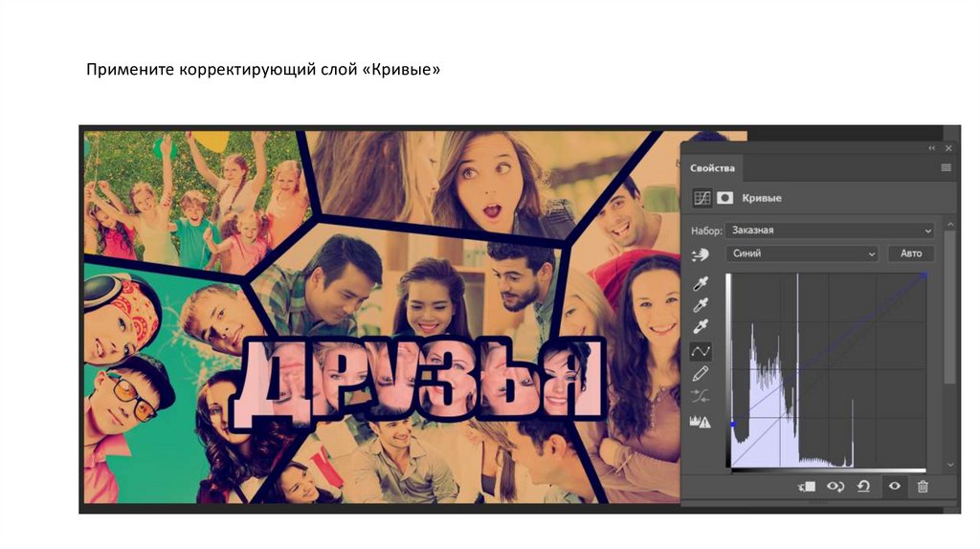The height and width of the screenshot is (549, 980).
Task: Click the histogram clipping warning icon
Action: tap(701, 421)
